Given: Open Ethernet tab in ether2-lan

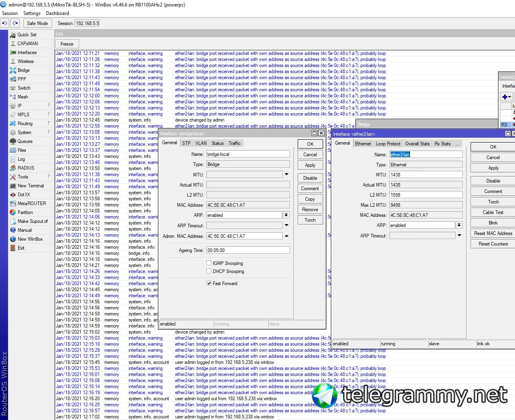Looking at the screenshot, I should point(363,144).
